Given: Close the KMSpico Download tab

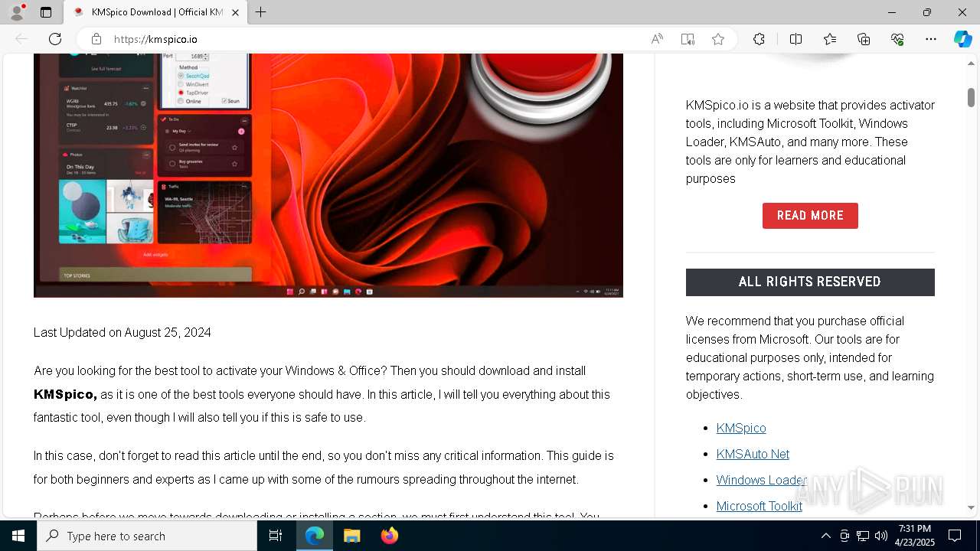Looking at the screenshot, I should [235, 12].
